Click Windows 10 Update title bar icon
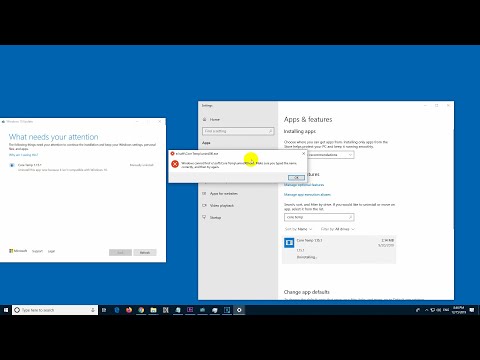 [x=3, y=122]
